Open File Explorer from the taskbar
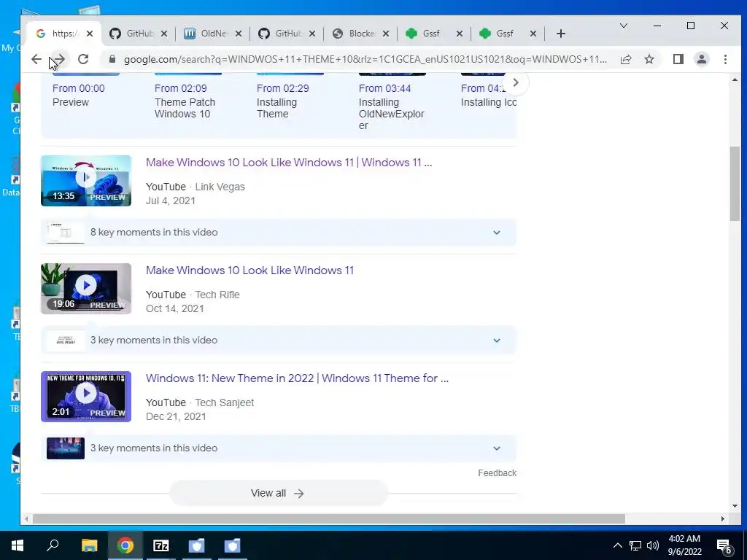747x560 pixels. 89,545
